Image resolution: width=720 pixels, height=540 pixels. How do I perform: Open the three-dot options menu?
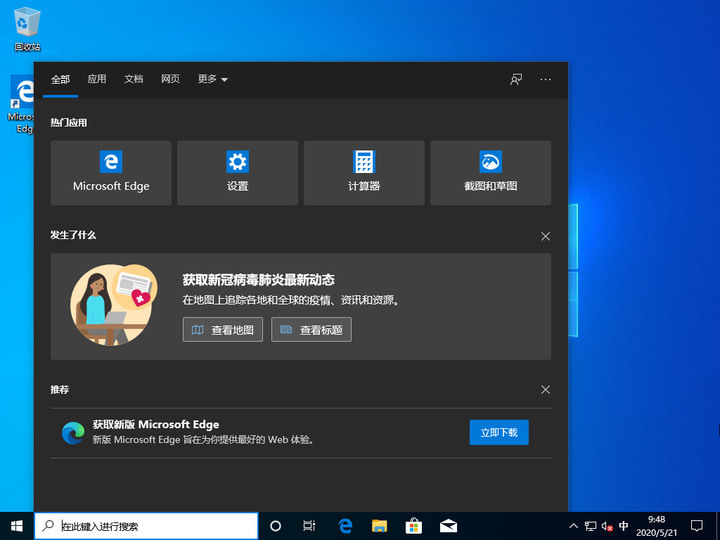[x=545, y=79]
